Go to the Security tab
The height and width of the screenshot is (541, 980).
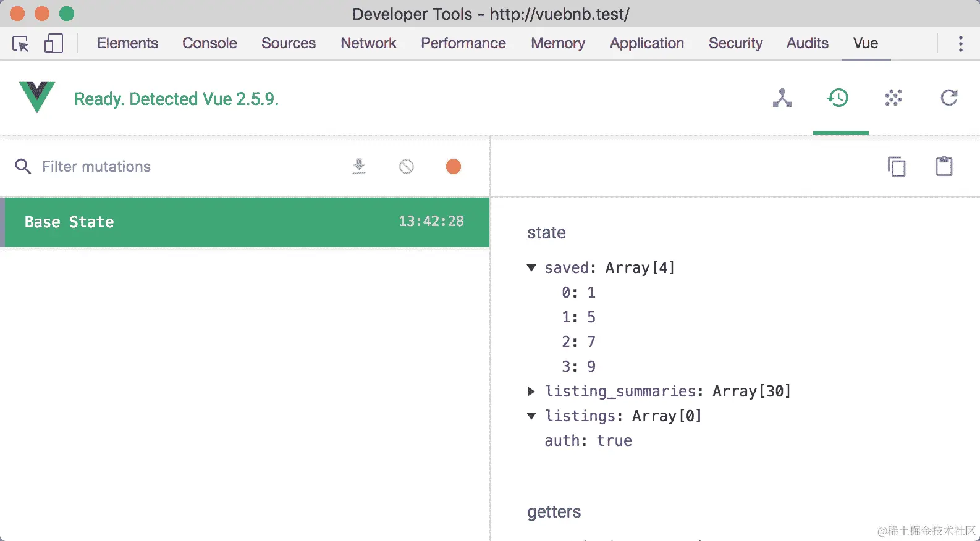(735, 43)
